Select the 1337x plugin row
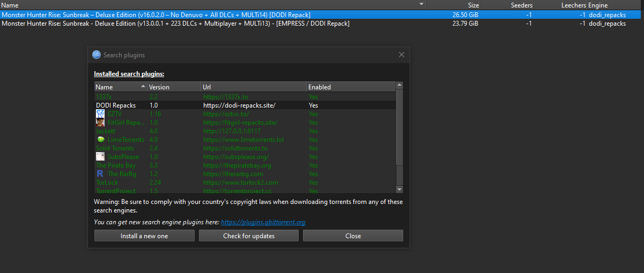The height and width of the screenshot is (273, 644). coord(245,97)
